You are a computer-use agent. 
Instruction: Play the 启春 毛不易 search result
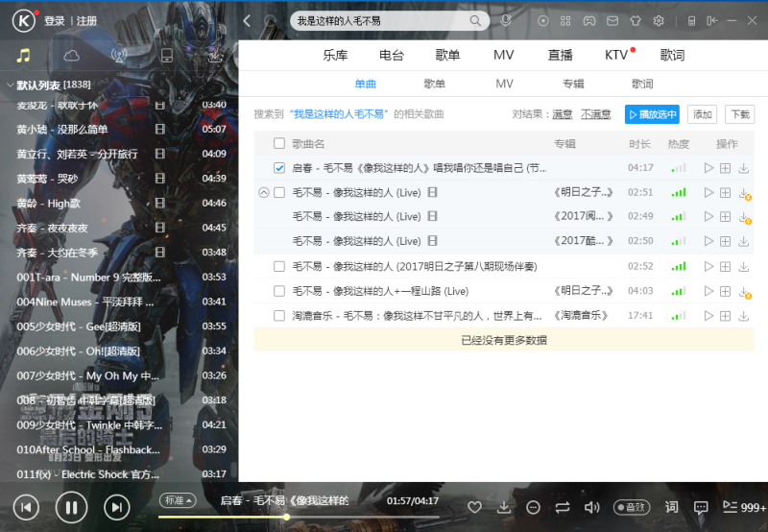(708, 168)
